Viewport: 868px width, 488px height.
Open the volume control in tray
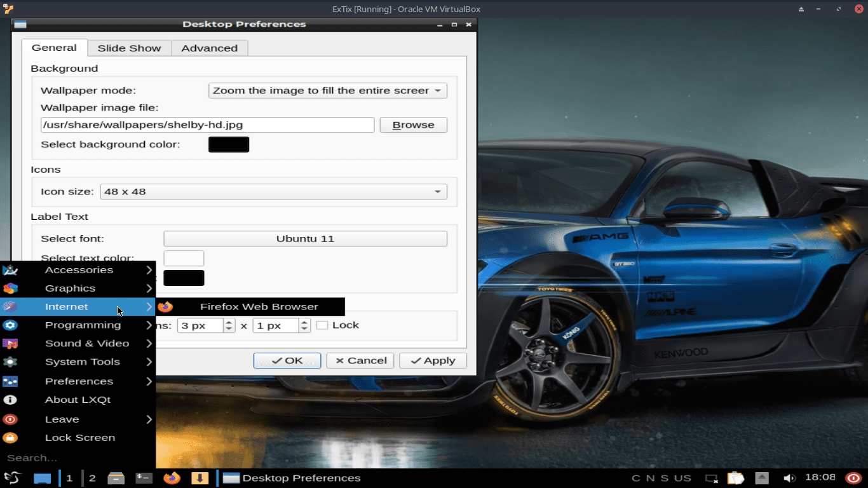(789, 478)
